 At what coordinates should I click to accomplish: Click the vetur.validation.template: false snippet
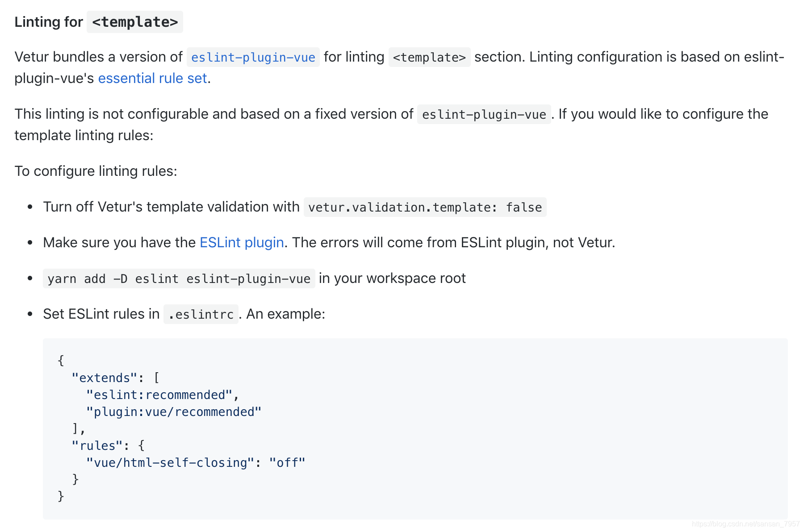tap(425, 208)
